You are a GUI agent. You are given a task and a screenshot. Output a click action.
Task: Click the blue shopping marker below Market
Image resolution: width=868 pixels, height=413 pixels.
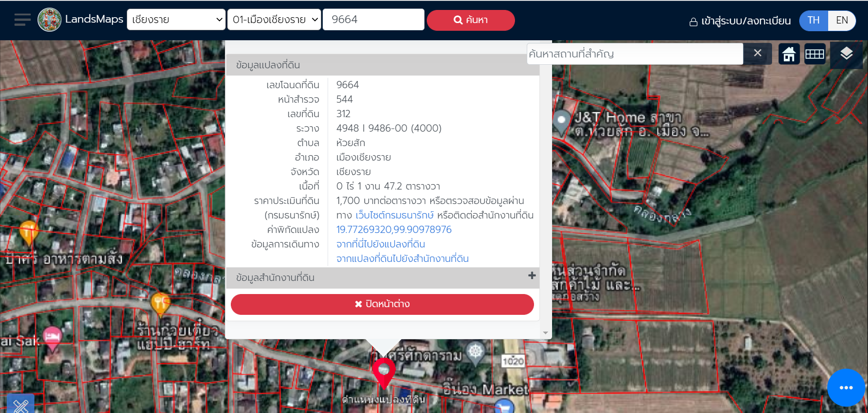tap(504, 406)
